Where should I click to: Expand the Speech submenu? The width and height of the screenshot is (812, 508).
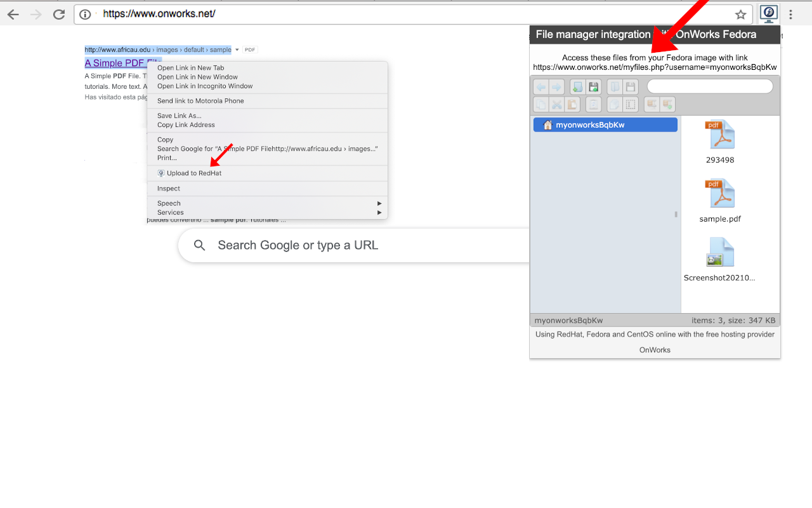coord(267,203)
